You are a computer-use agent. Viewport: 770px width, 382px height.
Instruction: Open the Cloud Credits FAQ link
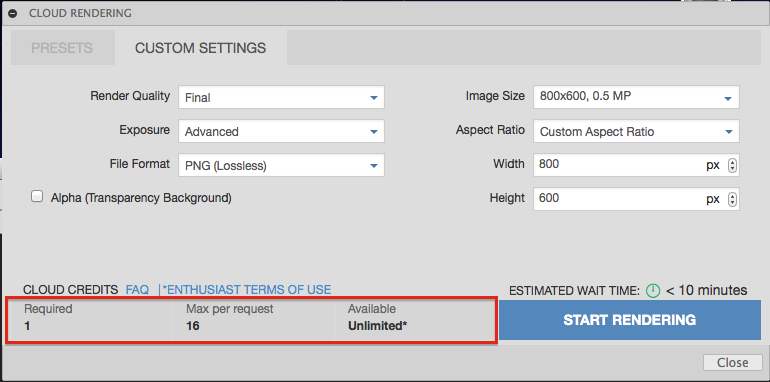tap(138, 290)
